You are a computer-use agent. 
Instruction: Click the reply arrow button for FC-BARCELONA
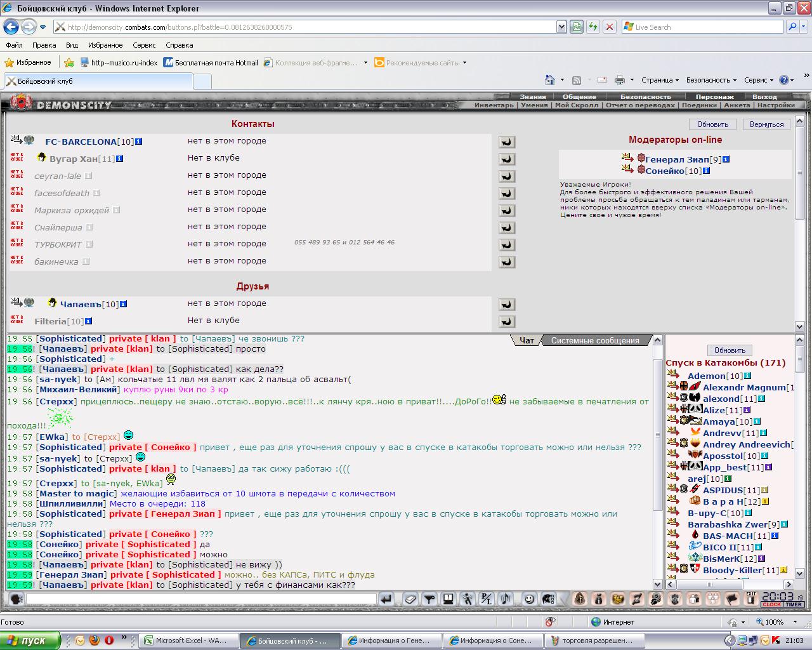tap(506, 142)
